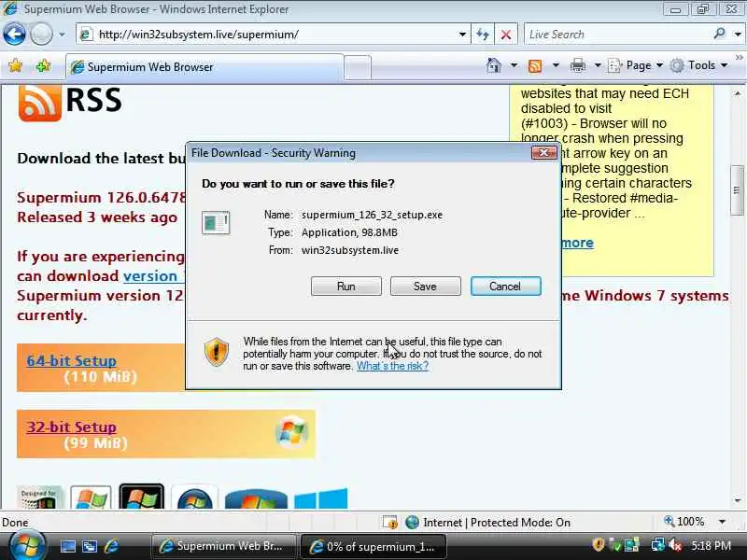Image resolution: width=747 pixels, height=560 pixels.
Task: Click the security alert tray shield
Action: click(x=599, y=545)
